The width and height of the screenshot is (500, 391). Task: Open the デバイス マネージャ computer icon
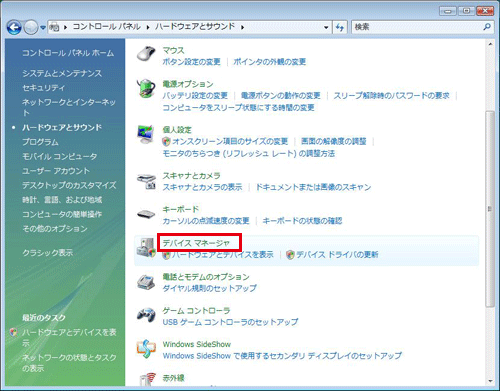coord(146,248)
